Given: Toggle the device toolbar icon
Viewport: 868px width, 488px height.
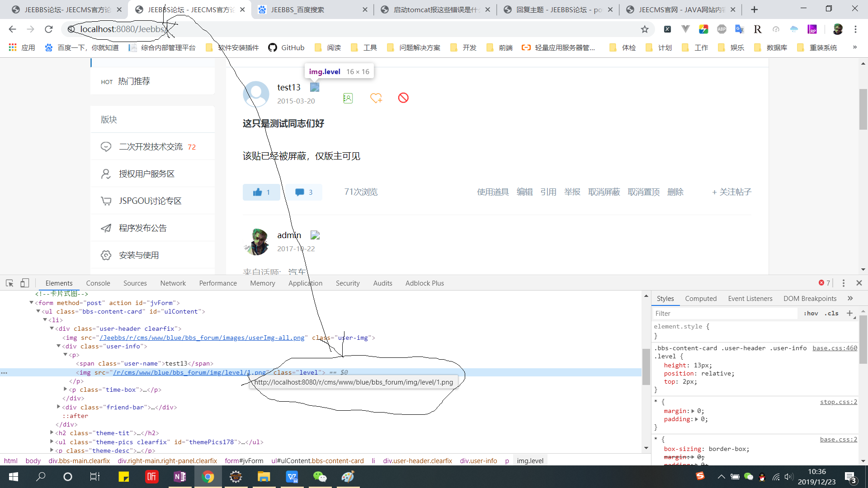Looking at the screenshot, I should 24,283.
